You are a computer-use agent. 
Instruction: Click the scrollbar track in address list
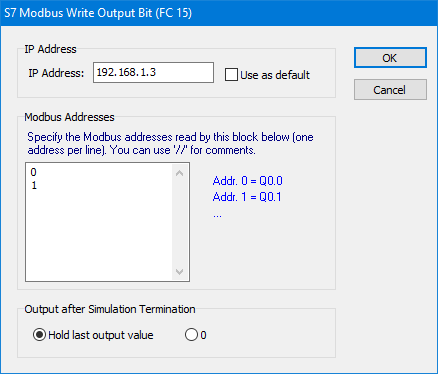179,222
